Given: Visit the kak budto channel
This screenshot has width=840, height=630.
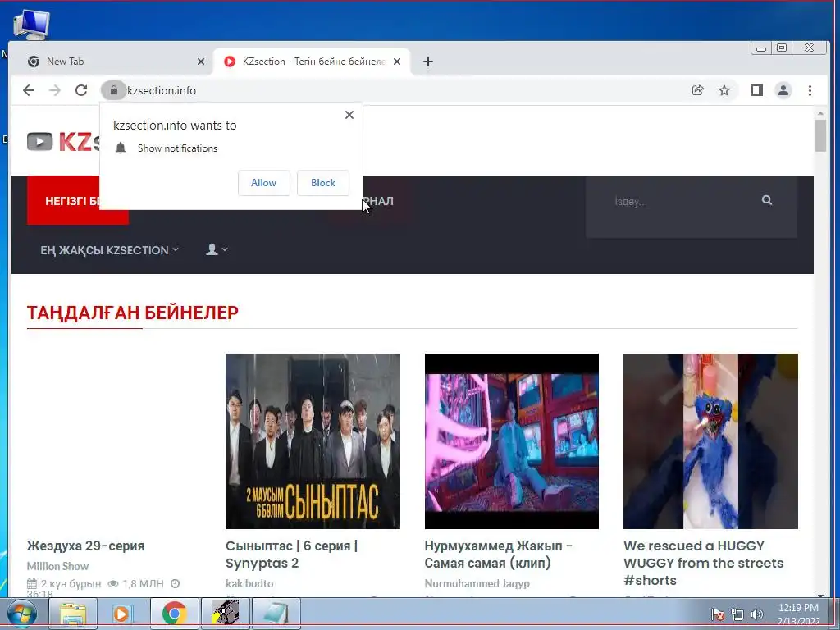Looking at the screenshot, I should pyautogui.click(x=249, y=583).
